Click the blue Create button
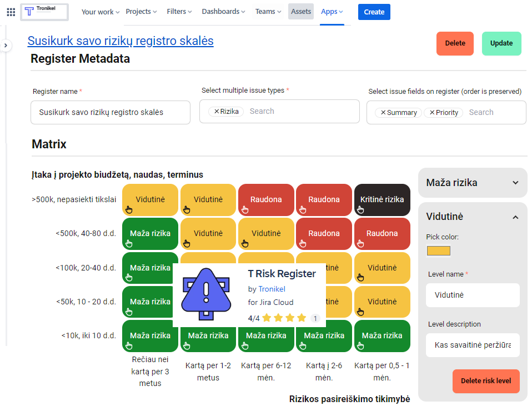Viewport: 532px width, 411px height. click(x=374, y=12)
